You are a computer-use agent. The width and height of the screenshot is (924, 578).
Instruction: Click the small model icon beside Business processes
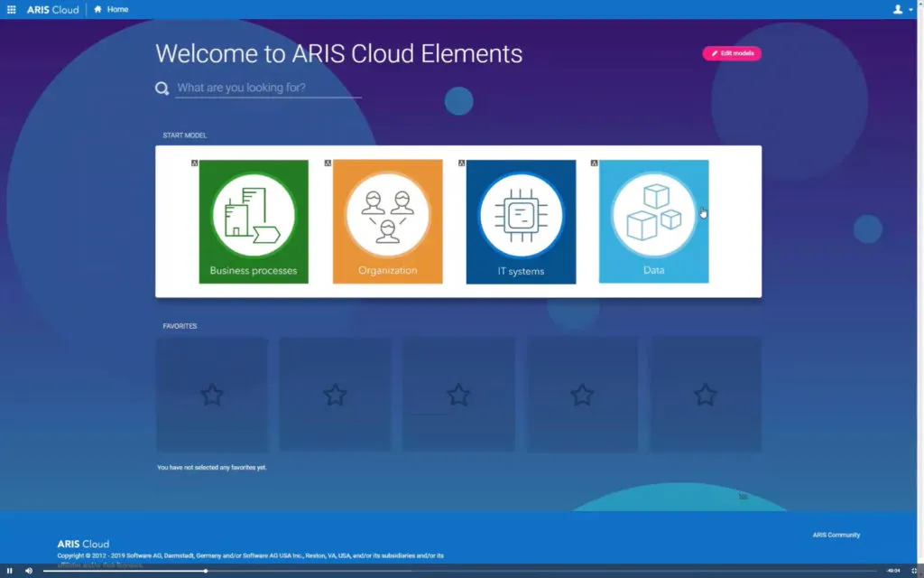click(x=195, y=163)
